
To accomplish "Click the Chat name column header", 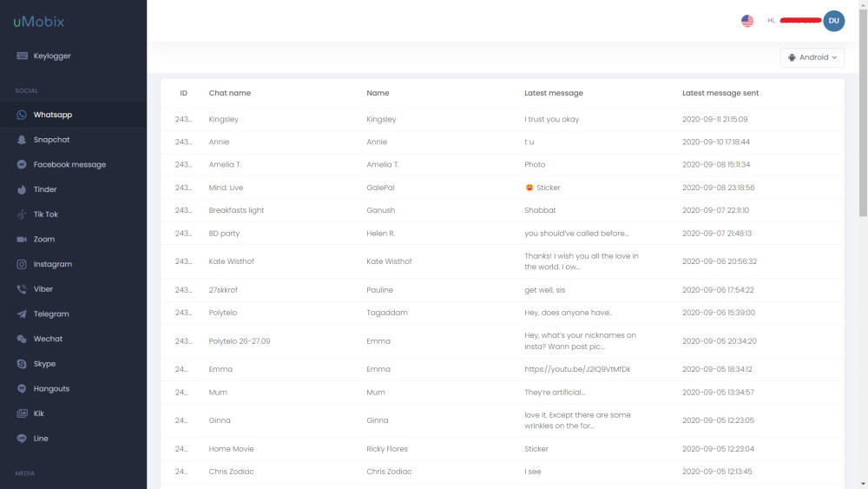I will [x=230, y=93].
